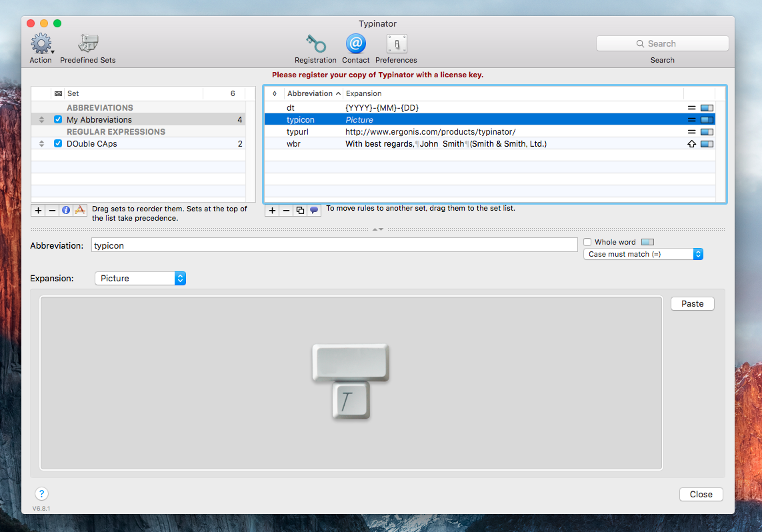Click the Paste button
The height and width of the screenshot is (532, 762).
693,303
